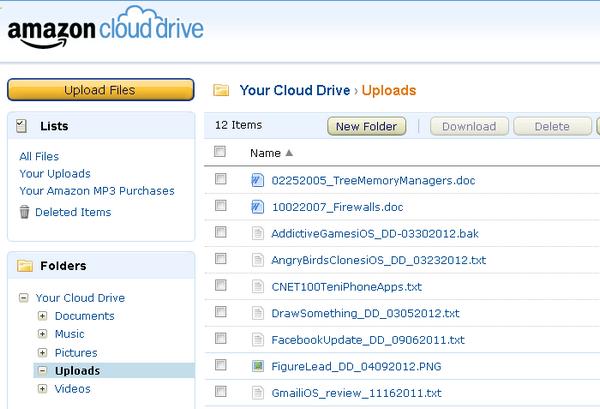Expand the Music folder node
Viewport: 600px width, 409px height.
point(42,334)
